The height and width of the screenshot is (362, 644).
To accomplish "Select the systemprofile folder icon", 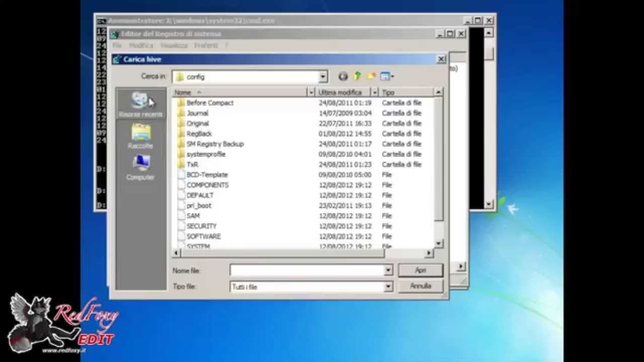I will (x=181, y=154).
